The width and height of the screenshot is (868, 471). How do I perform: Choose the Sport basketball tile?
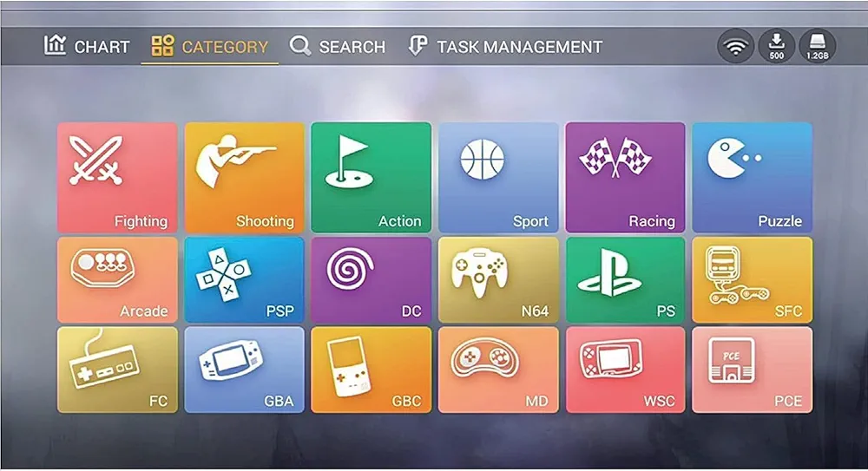[498, 177]
